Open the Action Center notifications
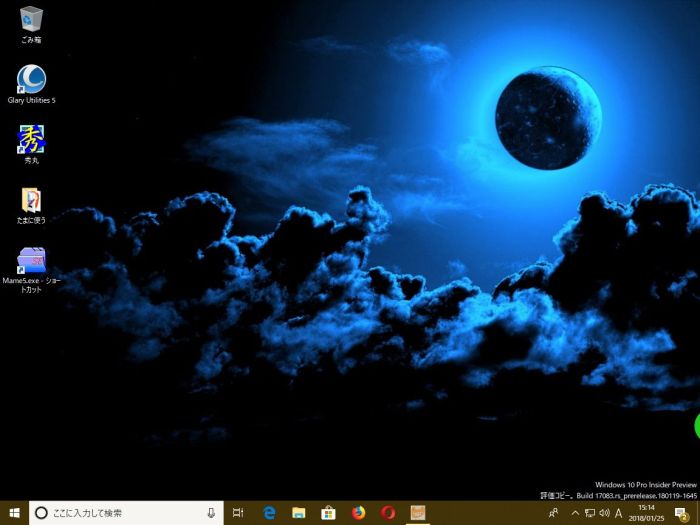 tap(681, 512)
